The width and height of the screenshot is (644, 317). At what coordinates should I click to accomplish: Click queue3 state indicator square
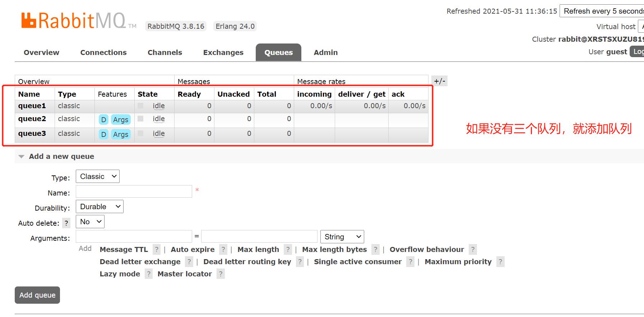click(140, 133)
